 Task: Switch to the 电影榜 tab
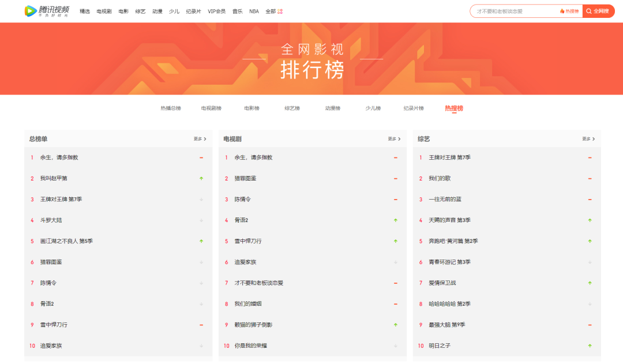tap(252, 108)
